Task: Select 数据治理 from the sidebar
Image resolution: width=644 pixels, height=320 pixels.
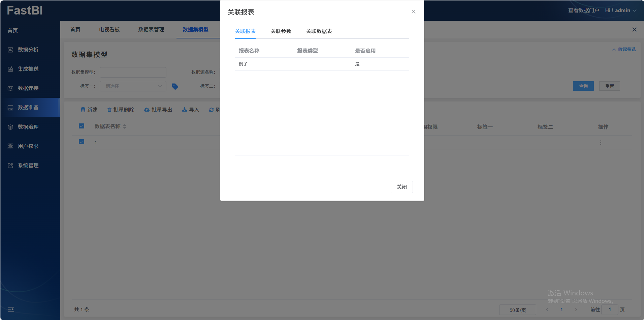Action: 29,127
